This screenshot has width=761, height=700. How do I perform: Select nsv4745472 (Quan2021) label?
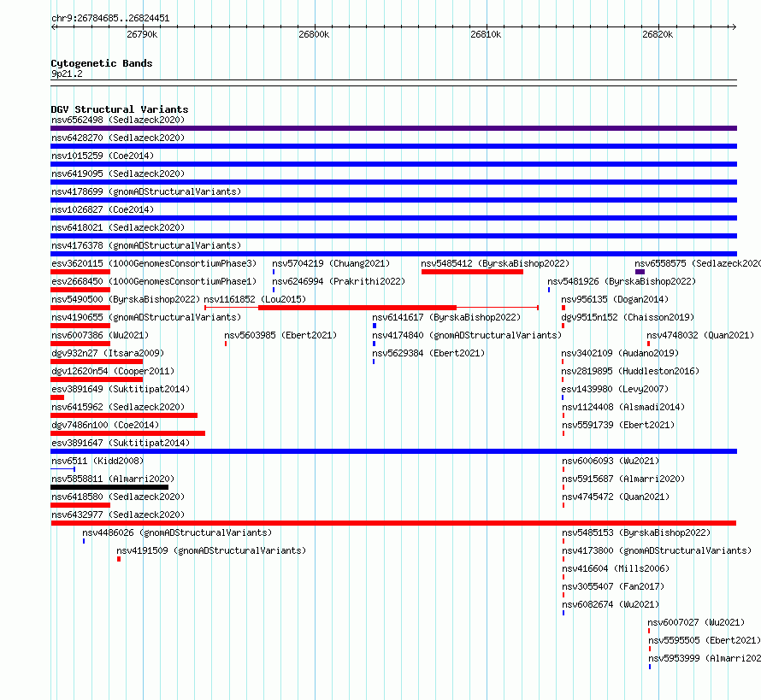616,497
